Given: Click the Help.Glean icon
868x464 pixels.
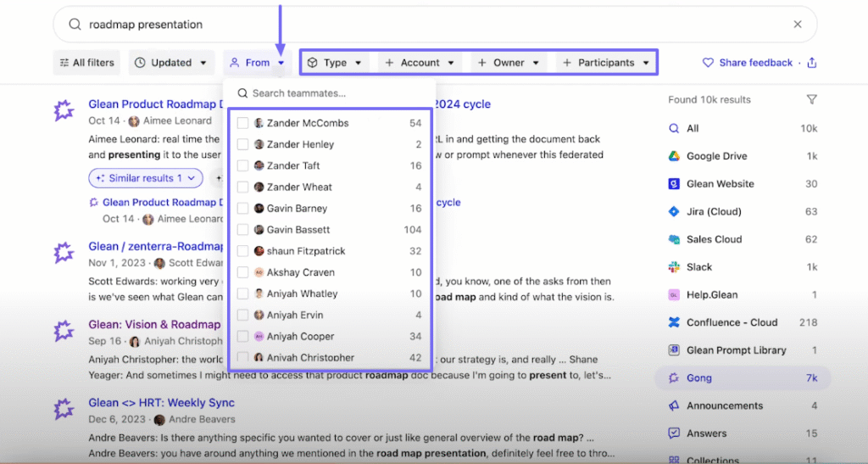Looking at the screenshot, I should pyautogui.click(x=674, y=294).
